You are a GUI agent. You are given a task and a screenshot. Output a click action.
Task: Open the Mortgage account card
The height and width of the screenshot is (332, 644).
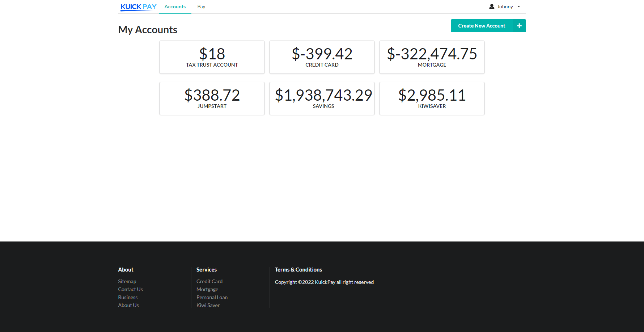432,57
